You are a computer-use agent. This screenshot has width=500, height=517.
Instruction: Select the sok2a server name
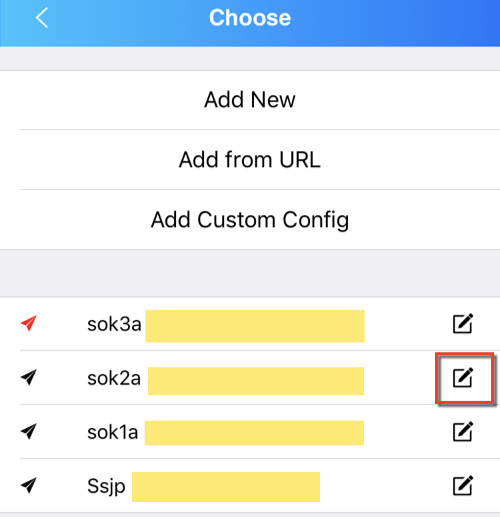[114, 378]
